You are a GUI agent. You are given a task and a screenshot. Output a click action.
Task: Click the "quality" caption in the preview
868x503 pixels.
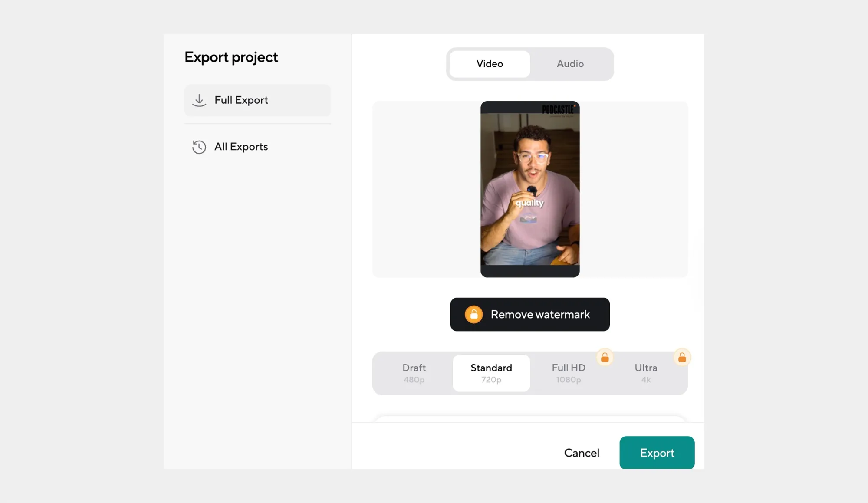[x=529, y=203]
